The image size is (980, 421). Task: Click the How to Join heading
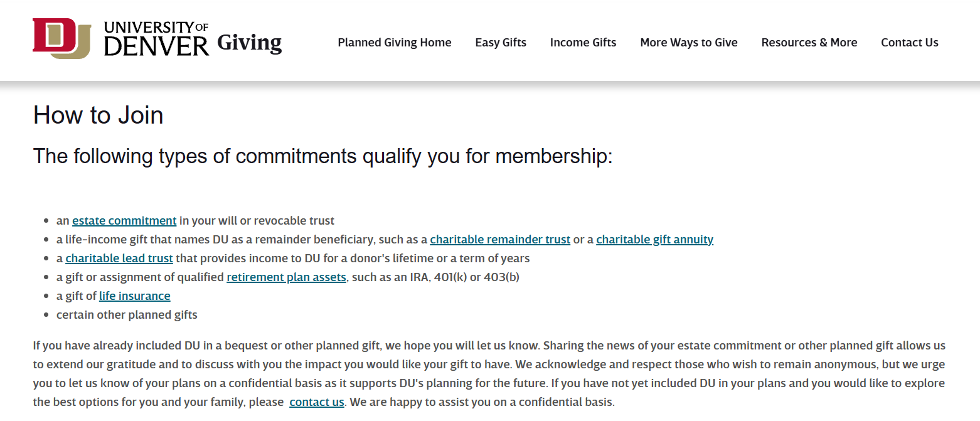[99, 115]
